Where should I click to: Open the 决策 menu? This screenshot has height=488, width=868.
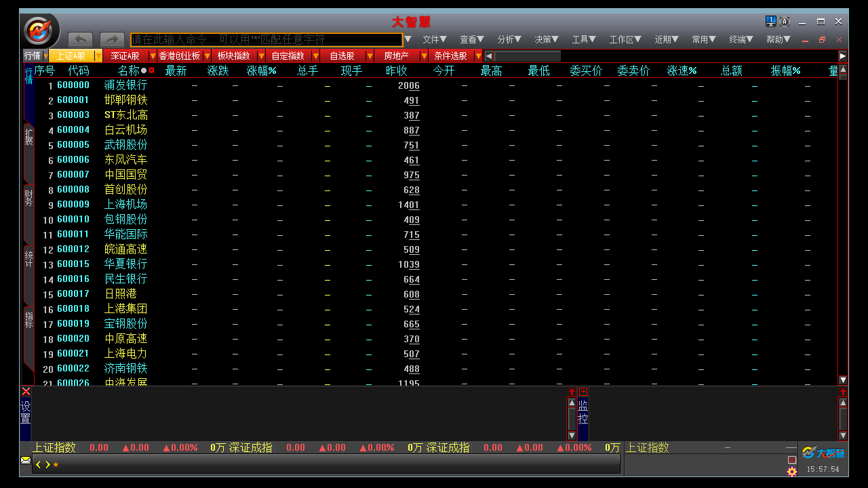tap(547, 40)
